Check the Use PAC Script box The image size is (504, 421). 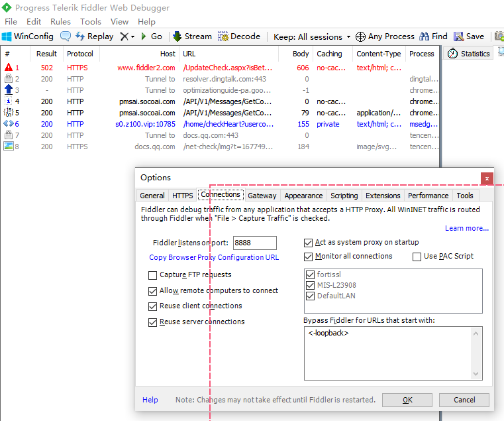click(x=417, y=257)
